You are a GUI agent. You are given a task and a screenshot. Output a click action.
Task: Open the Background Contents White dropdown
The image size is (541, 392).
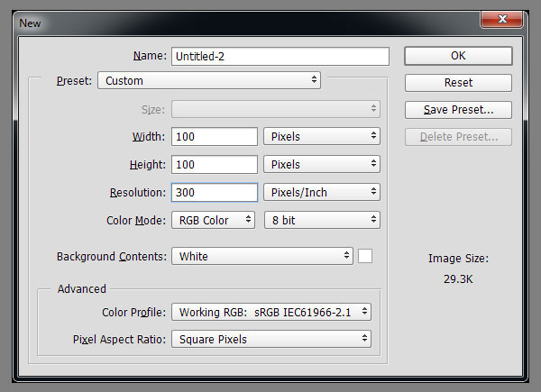pyautogui.click(x=262, y=256)
